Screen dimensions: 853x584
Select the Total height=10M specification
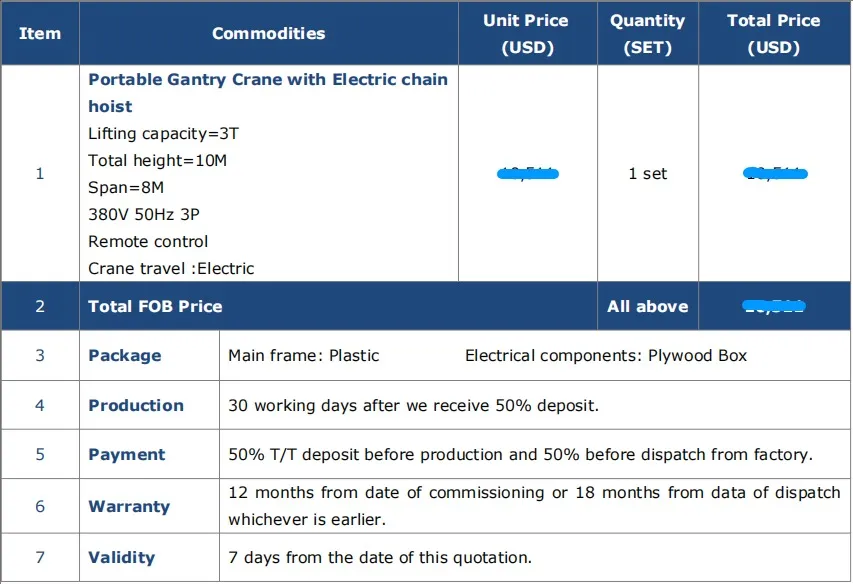tap(160, 161)
